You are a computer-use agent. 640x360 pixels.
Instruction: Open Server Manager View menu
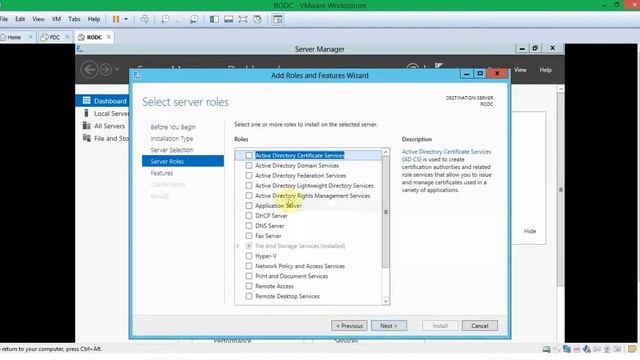[520, 70]
